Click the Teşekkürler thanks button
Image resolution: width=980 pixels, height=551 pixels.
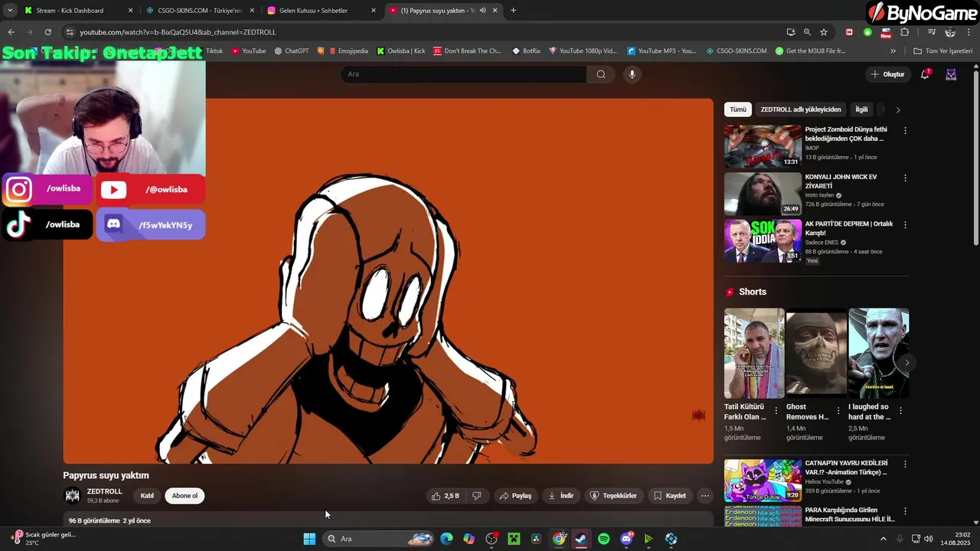[612, 496]
